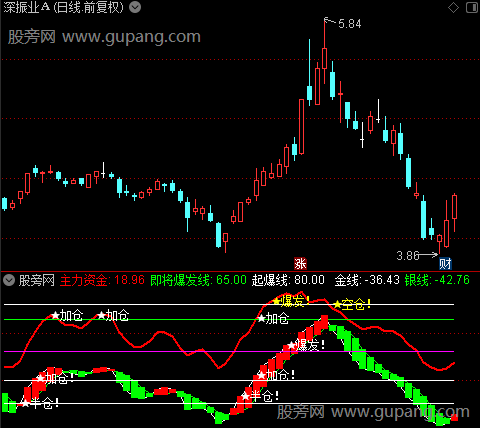Open the dropdown next to stock title 深振业A
This screenshot has height=428, width=480.
pos(135,7)
